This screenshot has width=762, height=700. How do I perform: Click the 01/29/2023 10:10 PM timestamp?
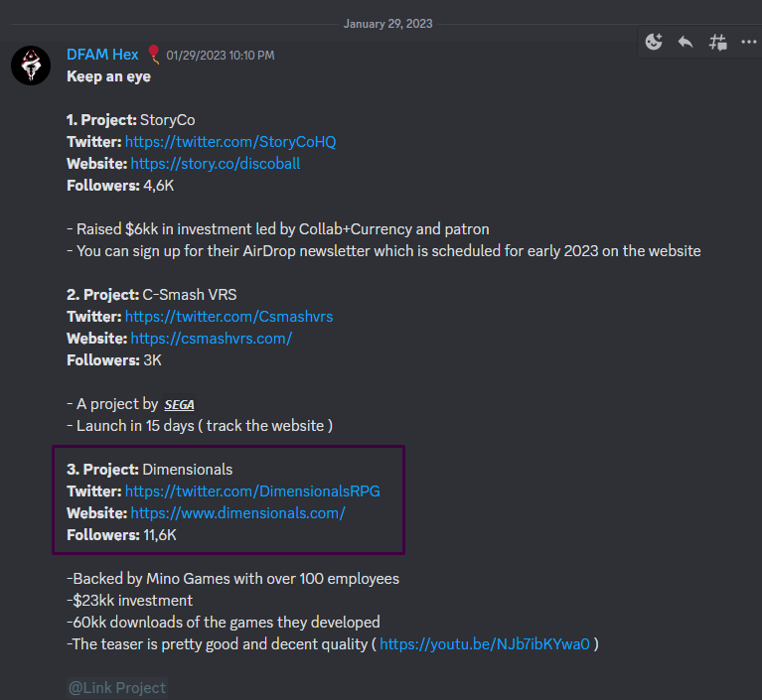click(x=221, y=56)
